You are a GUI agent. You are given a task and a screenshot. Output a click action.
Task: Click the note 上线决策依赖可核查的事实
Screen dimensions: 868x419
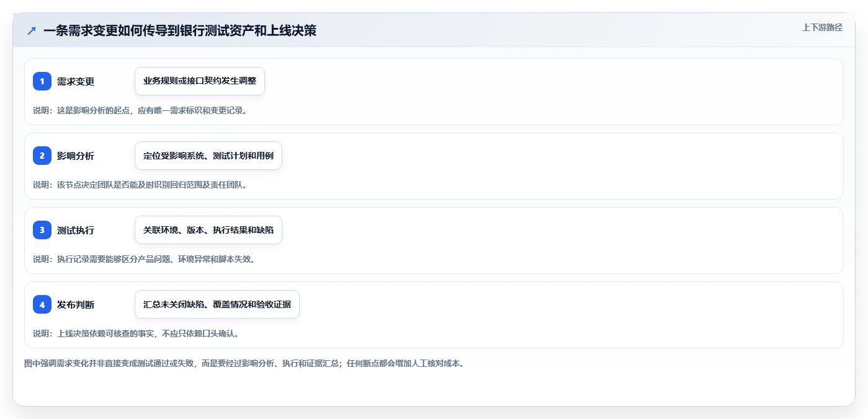click(106, 333)
